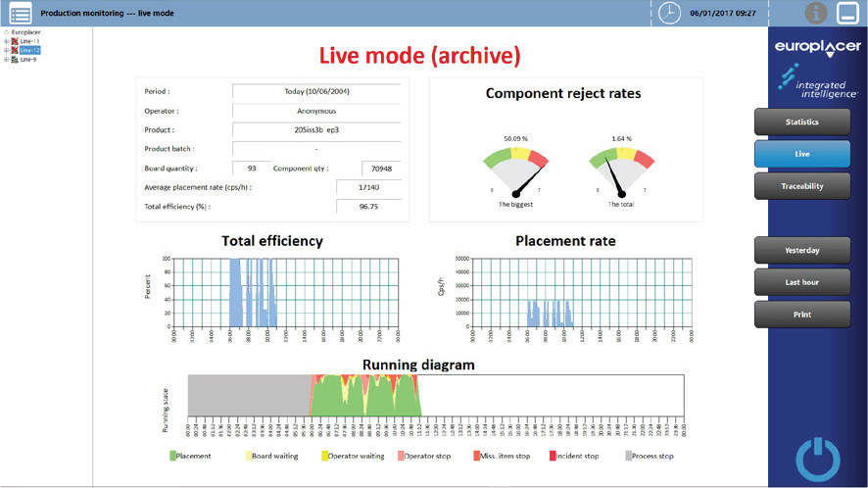The image size is (868, 488).
Task: Show Yesterday's production data
Action: point(802,250)
